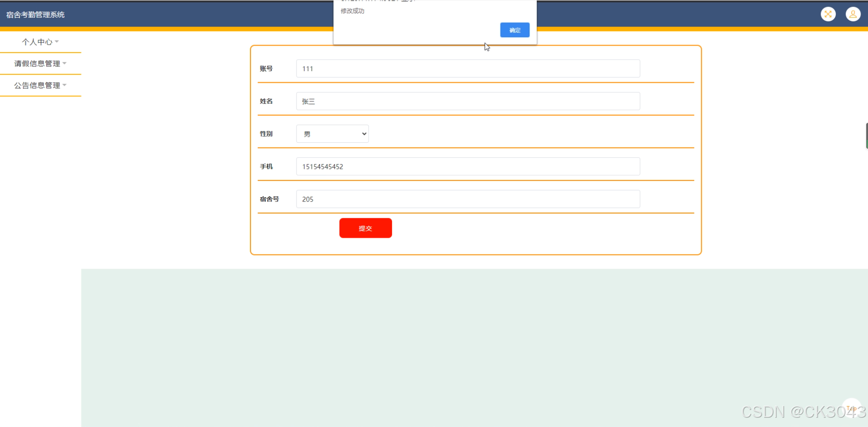Click the 手机 field label

tap(266, 167)
